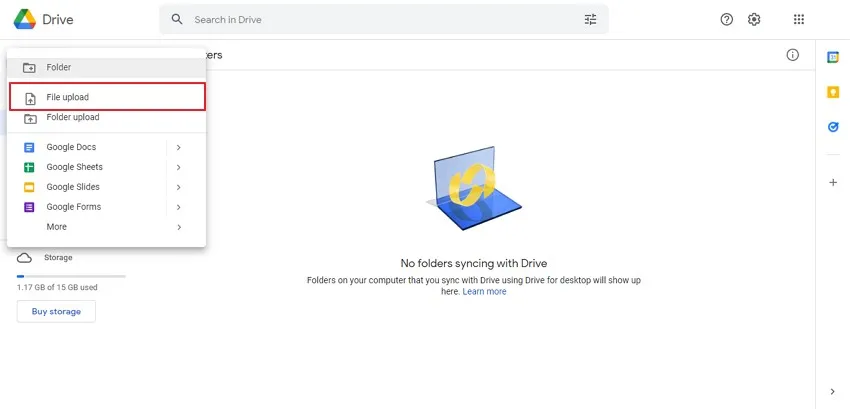The width and height of the screenshot is (850, 409).
Task: Click the yellow Google Slides icon
Action: (x=29, y=187)
